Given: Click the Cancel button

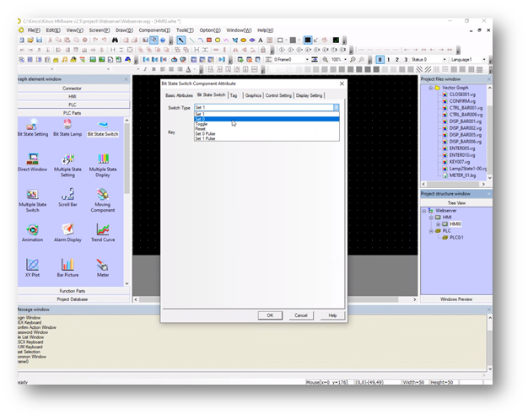Looking at the screenshot, I should [x=301, y=315].
